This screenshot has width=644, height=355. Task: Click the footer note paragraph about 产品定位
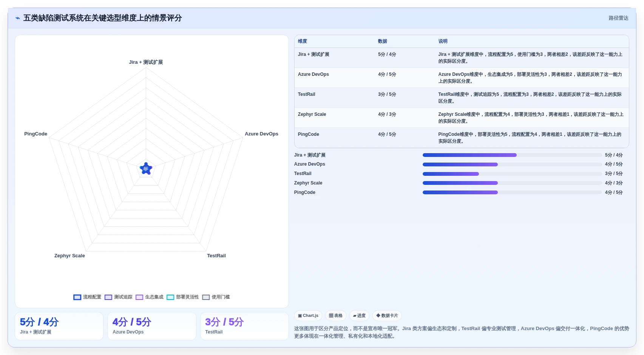point(462,332)
